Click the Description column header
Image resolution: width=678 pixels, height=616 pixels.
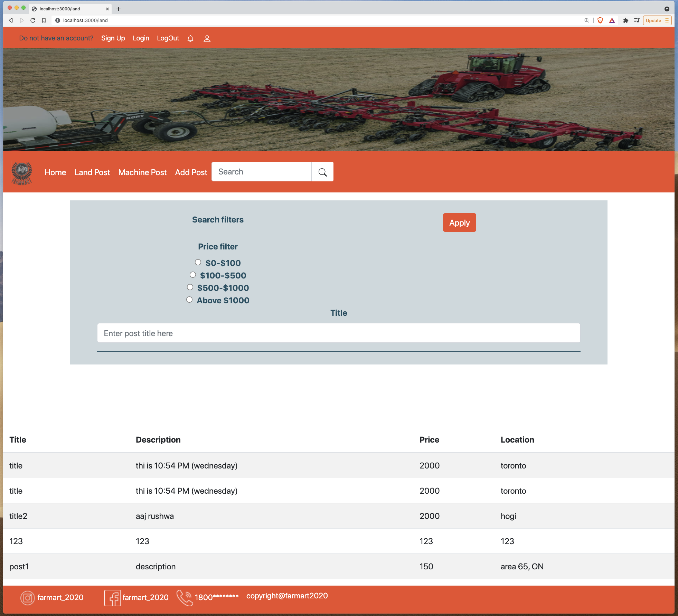[x=158, y=440]
